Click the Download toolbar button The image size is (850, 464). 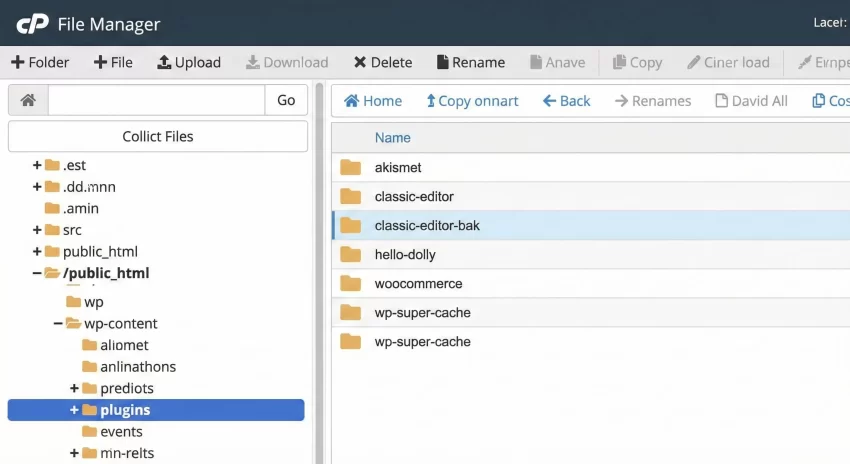[x=287, y=62]
